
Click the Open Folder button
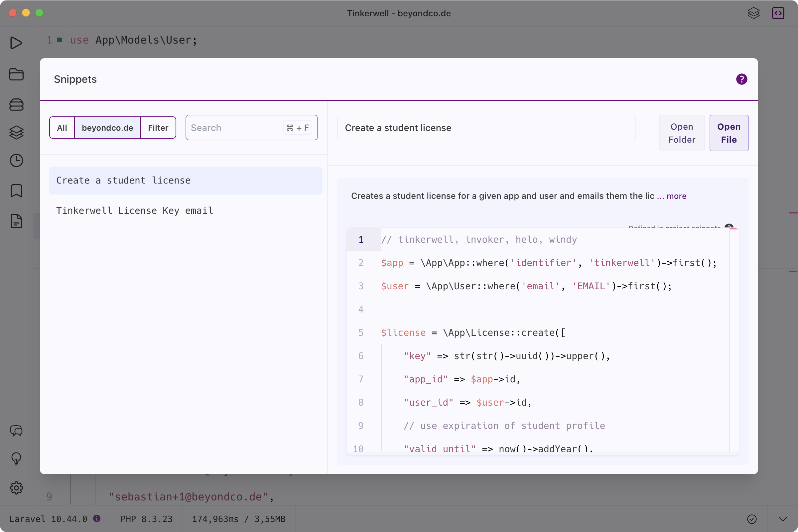click(682, 133)
